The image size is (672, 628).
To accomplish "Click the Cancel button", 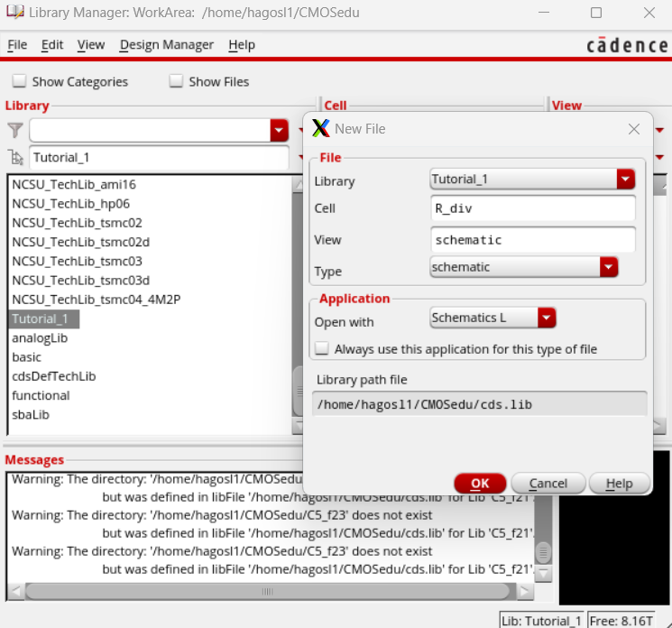I will tap(548, 484).
